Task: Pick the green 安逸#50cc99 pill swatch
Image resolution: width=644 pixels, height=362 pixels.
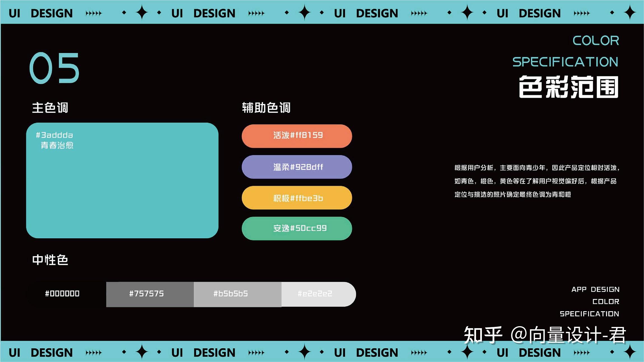Action: pyautogui.click(x=297, y=228)
